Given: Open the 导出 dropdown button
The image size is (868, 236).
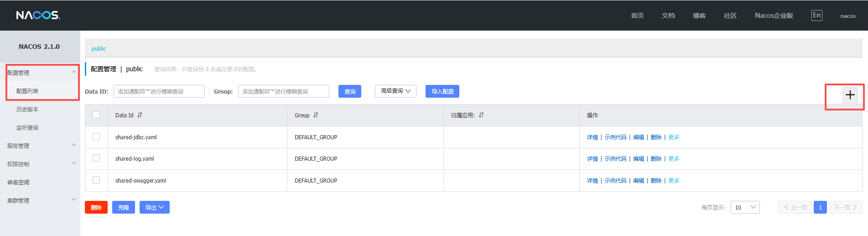Looking at the screenshot, I should 155,207.
